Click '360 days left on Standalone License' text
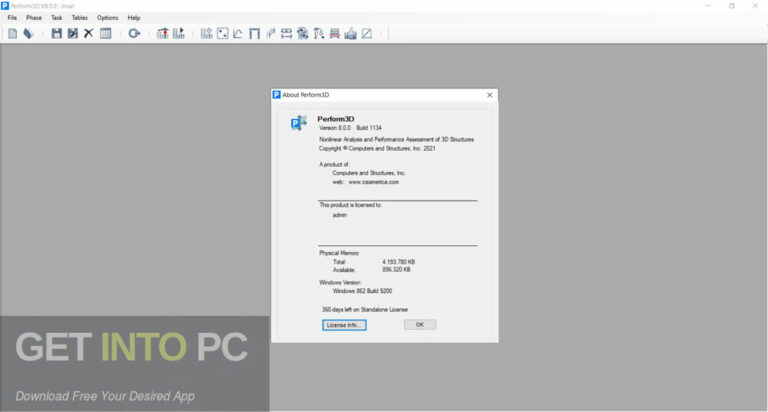Screen dimensions: 768x412 click(x=365, y=310)
